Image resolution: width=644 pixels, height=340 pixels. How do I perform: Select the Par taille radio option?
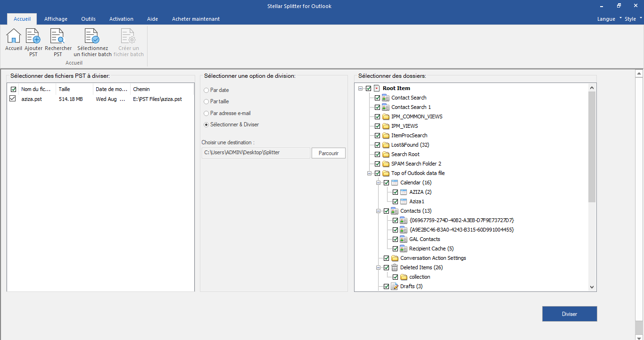click(206, 101)
